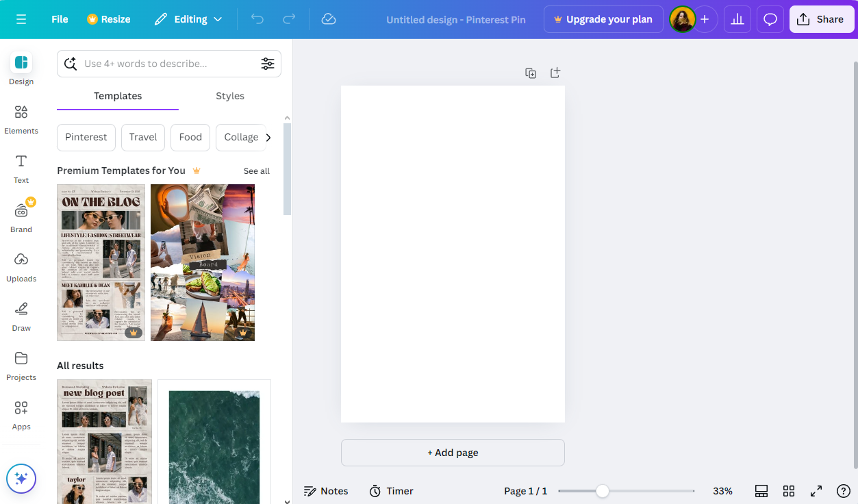Expand the Editing mode dropdown
Image resolution: width=858 pixels, height=504 pixels.
click(188, 19)
